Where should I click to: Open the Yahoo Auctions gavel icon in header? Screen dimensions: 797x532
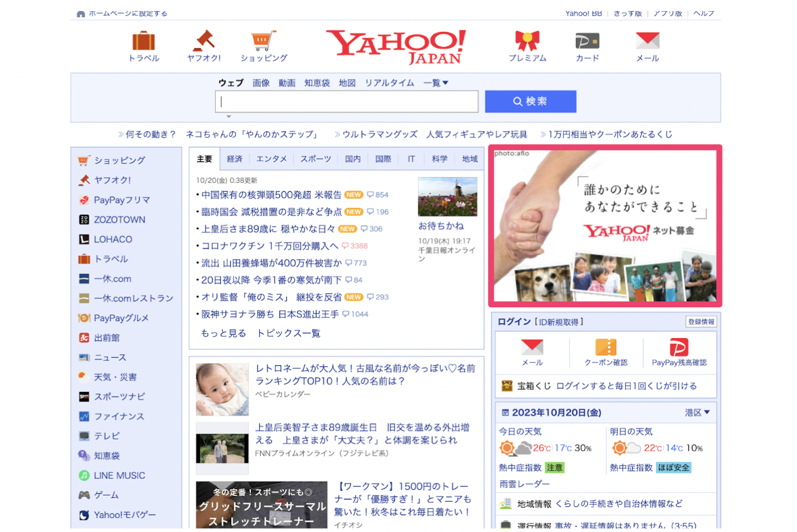[x=204, y=41]
